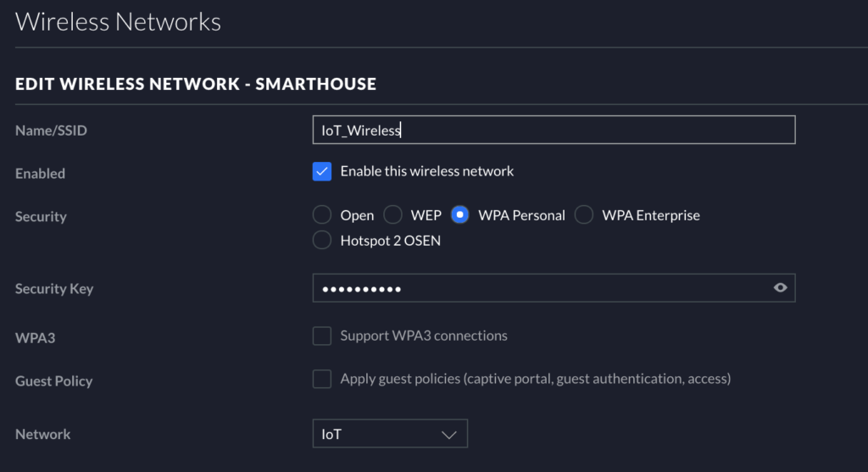Click the Wireless Networks page heading

click(x=118, y=22)
